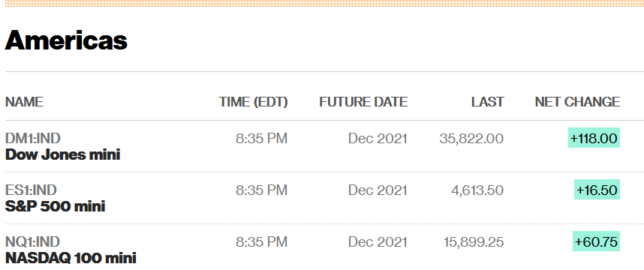Click the LAST column header
644x270 pixels.
488,101
